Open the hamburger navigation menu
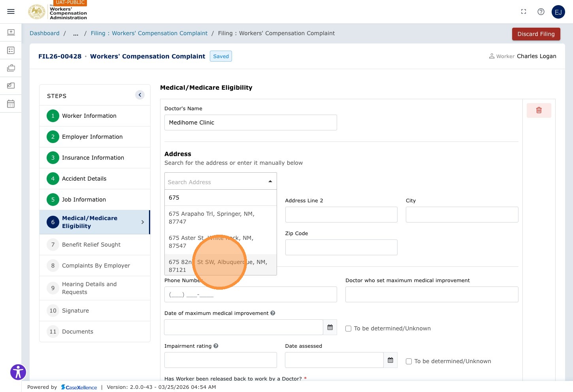 point(11,11)
